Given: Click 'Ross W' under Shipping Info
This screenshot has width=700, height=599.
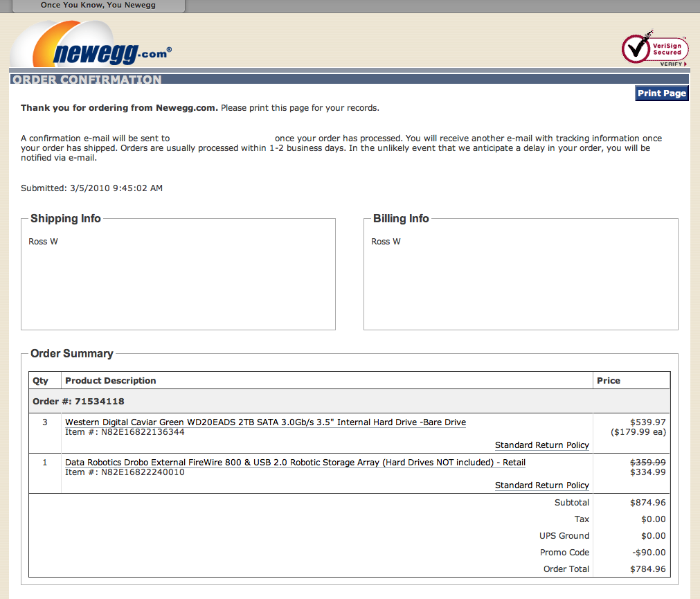Looking at the screenshot, I should point(44,242).
